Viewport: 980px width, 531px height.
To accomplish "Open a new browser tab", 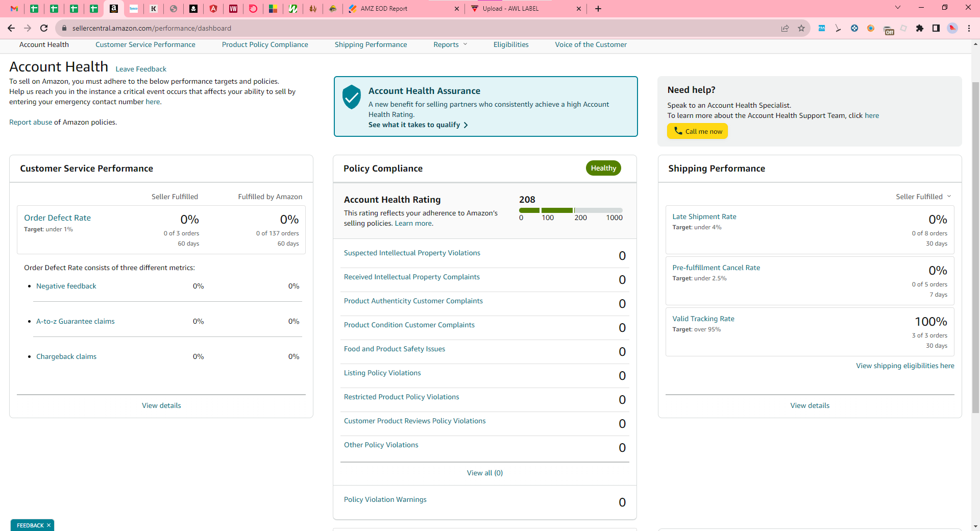I will (598, 9).
